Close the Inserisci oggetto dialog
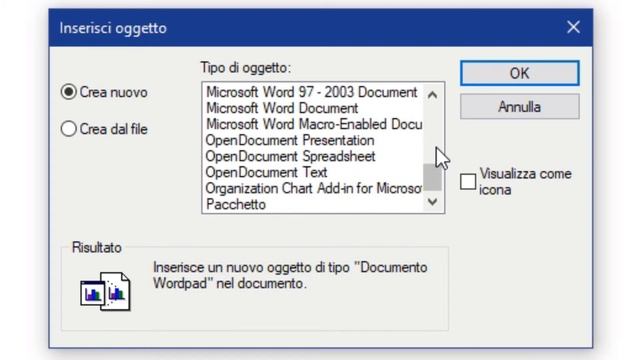640x360 pixels. tap(573, 27)
